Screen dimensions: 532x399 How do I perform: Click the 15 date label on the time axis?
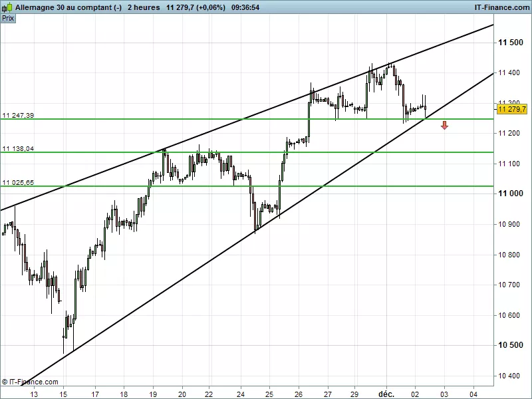pos(63,394)
